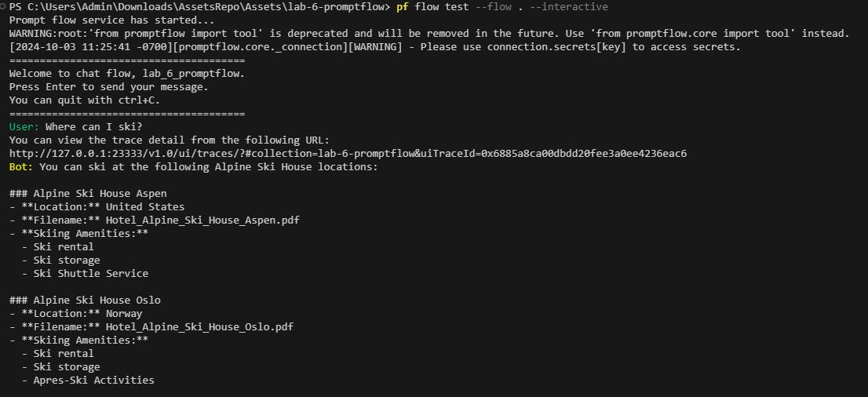Viewport: 868px width, 397px height.
Task: Click the 'Alpine Ski House Aspen' heading
Action: tap(100, 193)
